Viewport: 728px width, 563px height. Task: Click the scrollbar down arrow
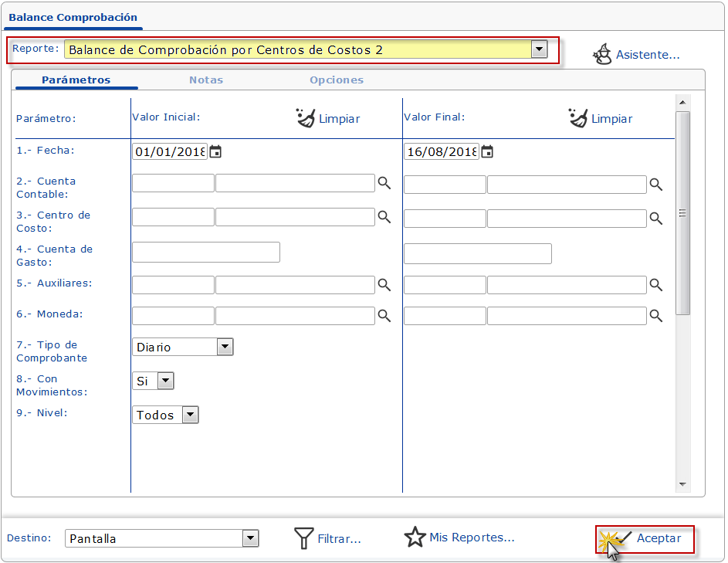(x=682, y=484)
